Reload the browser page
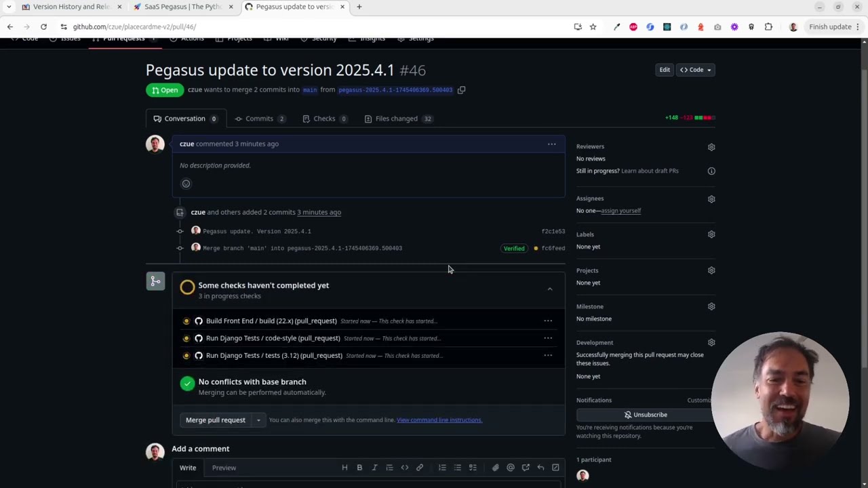The height and width of the screenshot is (488, 868). 43,26
